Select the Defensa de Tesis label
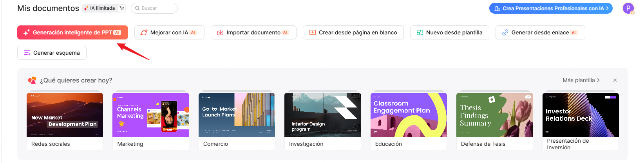The width and height of the screenshot is (644, 163). pyautogui.click(x=483, y=144)
